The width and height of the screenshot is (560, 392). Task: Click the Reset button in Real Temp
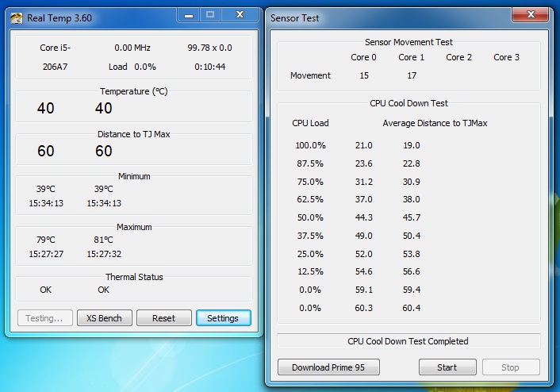tap(164, 318)
